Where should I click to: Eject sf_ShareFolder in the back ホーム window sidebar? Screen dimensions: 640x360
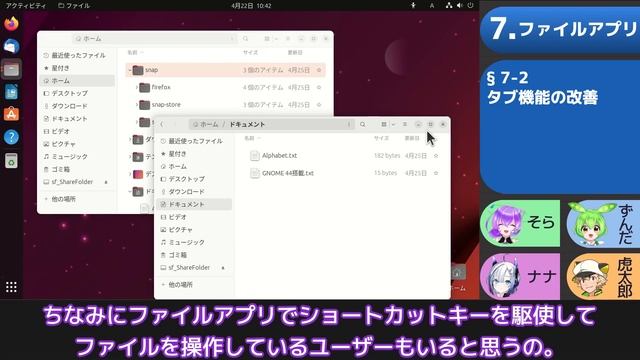[x=106, y=182]
